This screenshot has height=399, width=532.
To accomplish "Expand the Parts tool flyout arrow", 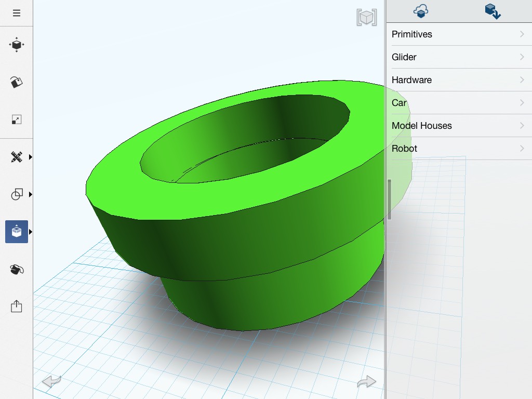I will 31,232.
